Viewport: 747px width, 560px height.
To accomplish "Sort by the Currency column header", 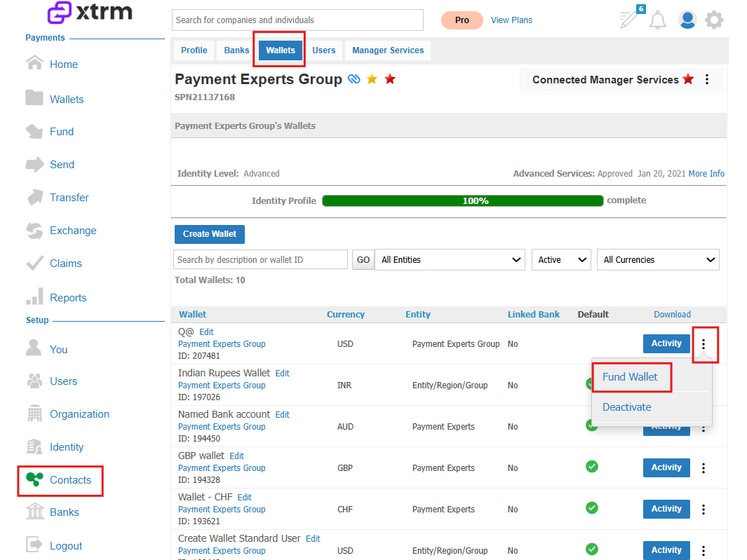I will coord(345,314).
